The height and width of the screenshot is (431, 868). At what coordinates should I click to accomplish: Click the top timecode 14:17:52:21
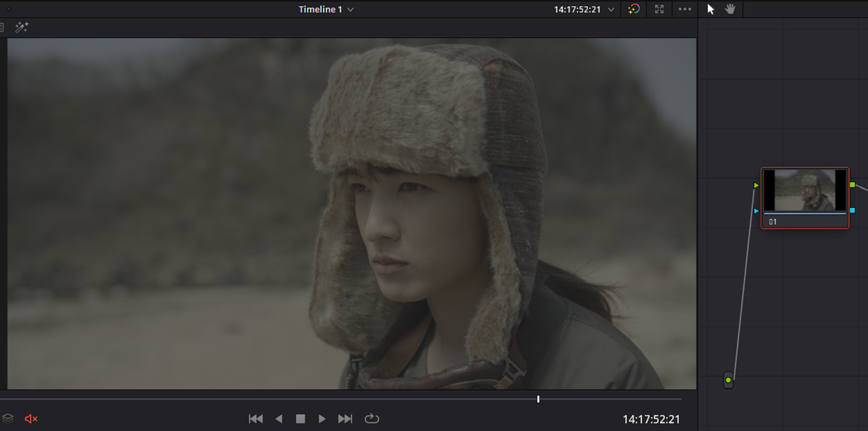[577, 9]
